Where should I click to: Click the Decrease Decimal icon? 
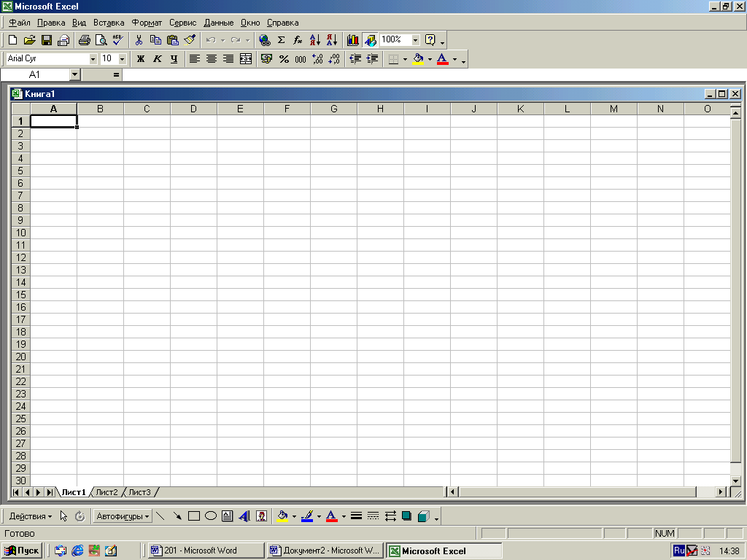(x=334, y=59)
